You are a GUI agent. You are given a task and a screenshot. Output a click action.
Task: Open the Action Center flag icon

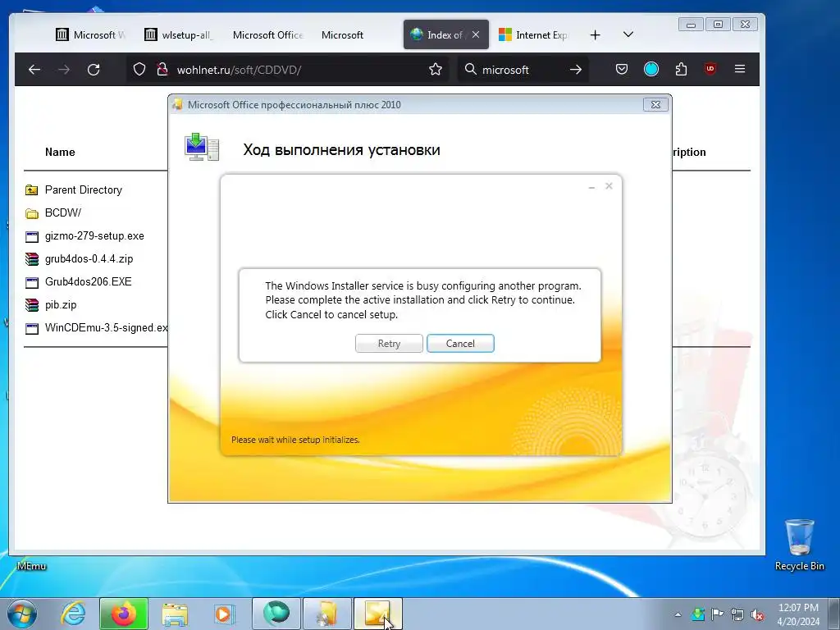717,614
